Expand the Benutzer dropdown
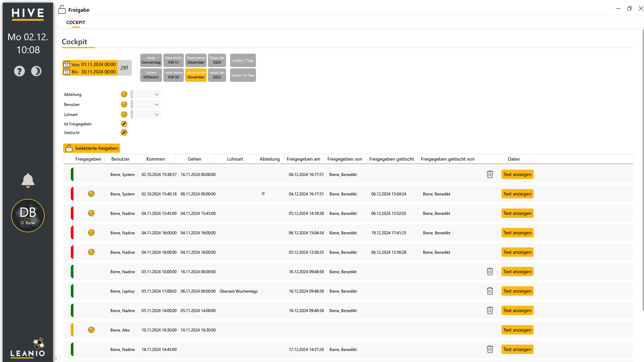This screenshot has height=362, width=644. (x=146, y=105)
